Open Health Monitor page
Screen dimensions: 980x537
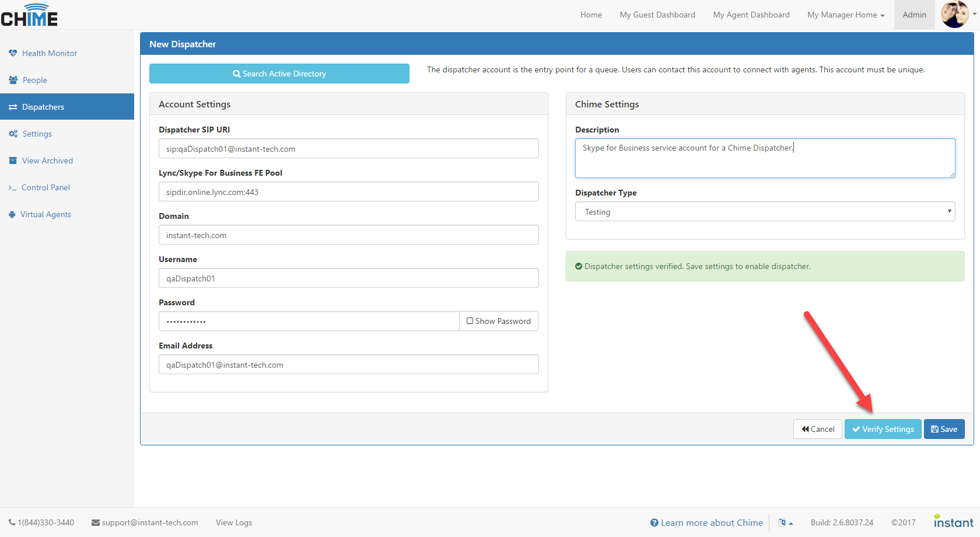50,53
